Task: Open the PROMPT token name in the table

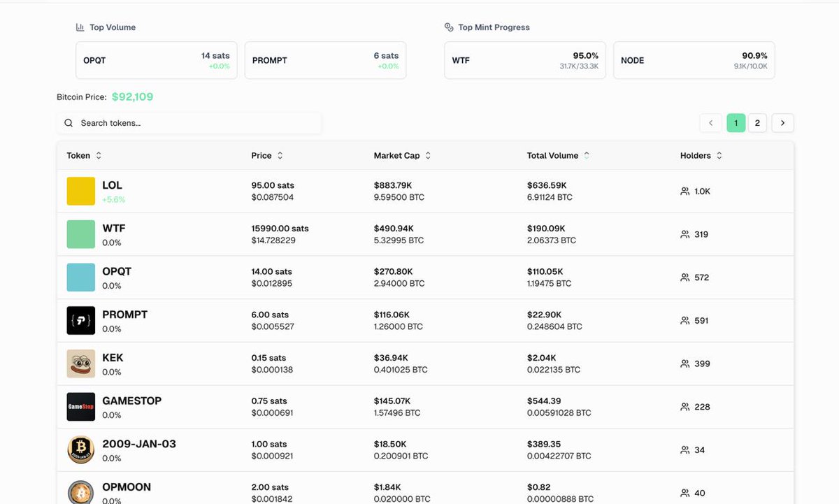Action: click(x=125, y=315)
